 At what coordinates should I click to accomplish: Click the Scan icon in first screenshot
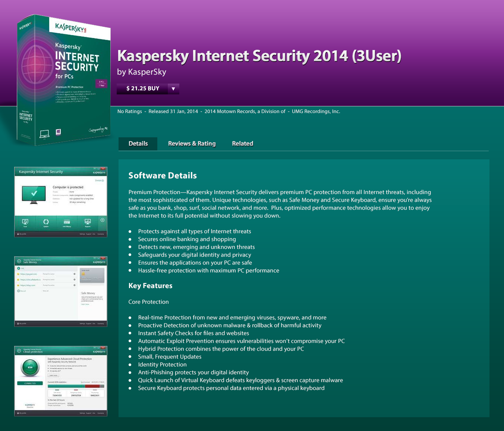pyautogui.click(x=25, y=223)
